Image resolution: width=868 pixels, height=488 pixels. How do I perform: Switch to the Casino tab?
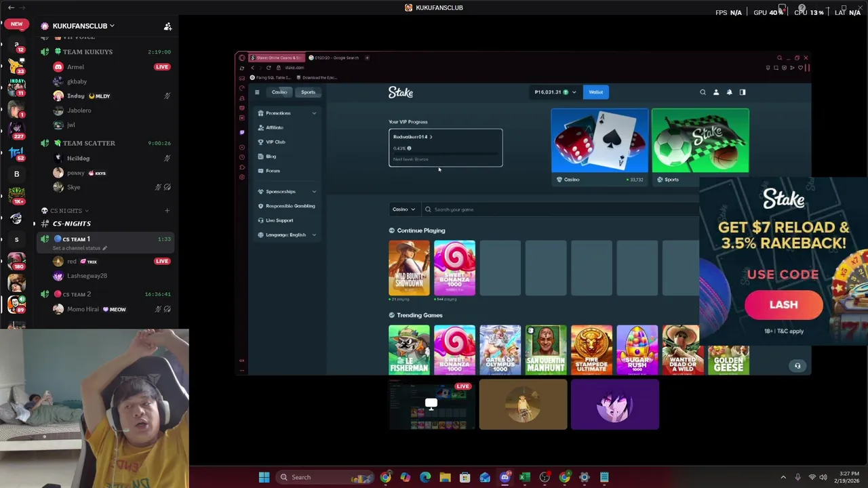pos(279,92)
